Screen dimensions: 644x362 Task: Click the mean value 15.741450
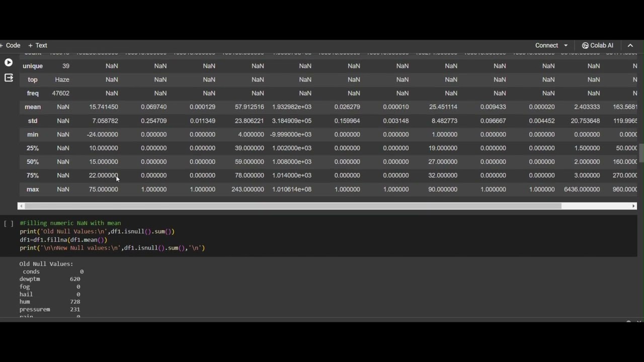pos(104,107)
